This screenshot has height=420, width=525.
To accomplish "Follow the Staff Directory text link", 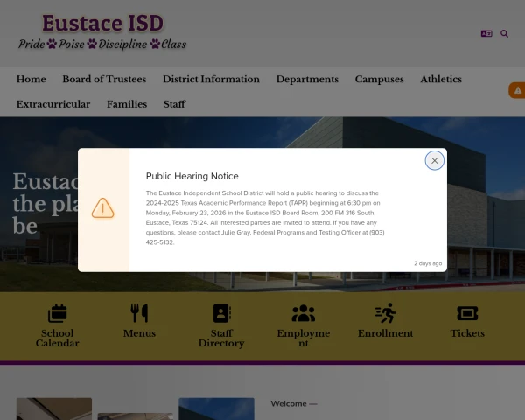I will 221,339.
